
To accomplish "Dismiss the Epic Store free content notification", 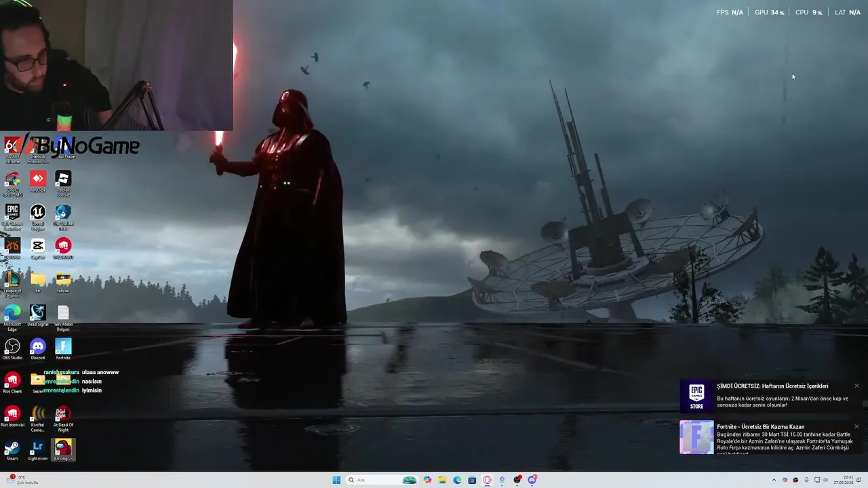I will click(x=856, y=386).
